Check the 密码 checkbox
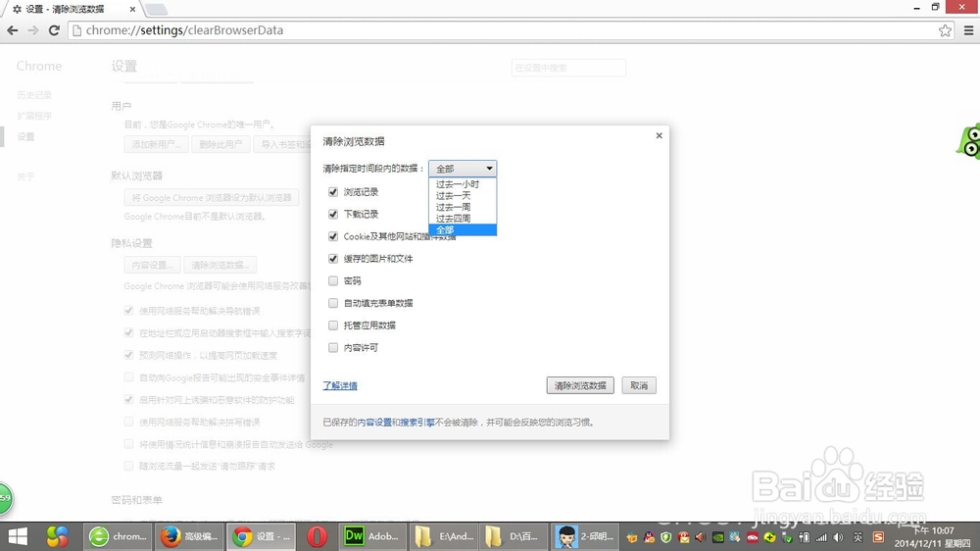The height and width of the screenshot is (551, 980). 333,280
